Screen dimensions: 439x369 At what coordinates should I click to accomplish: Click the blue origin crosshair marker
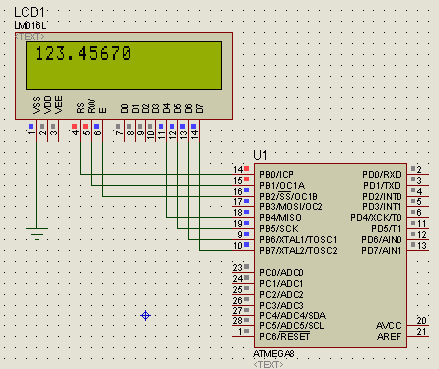[x=145, y=315]
